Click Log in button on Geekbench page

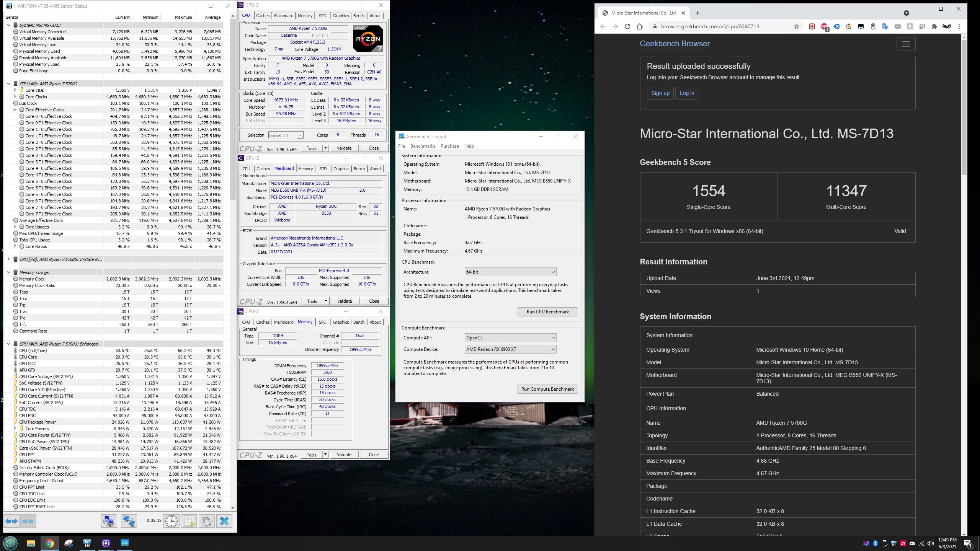click(687, 93)
